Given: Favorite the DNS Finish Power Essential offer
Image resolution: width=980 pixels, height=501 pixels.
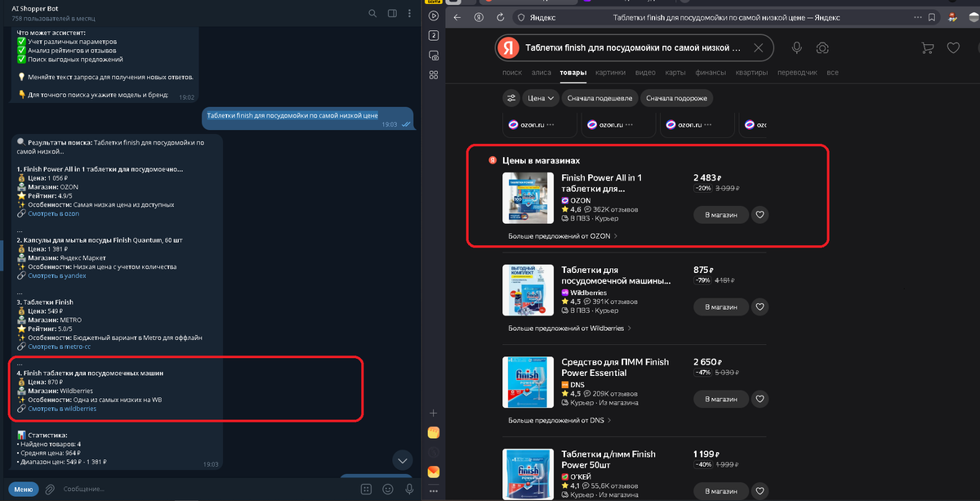Looking at the screenshot, I should point(760,399).
